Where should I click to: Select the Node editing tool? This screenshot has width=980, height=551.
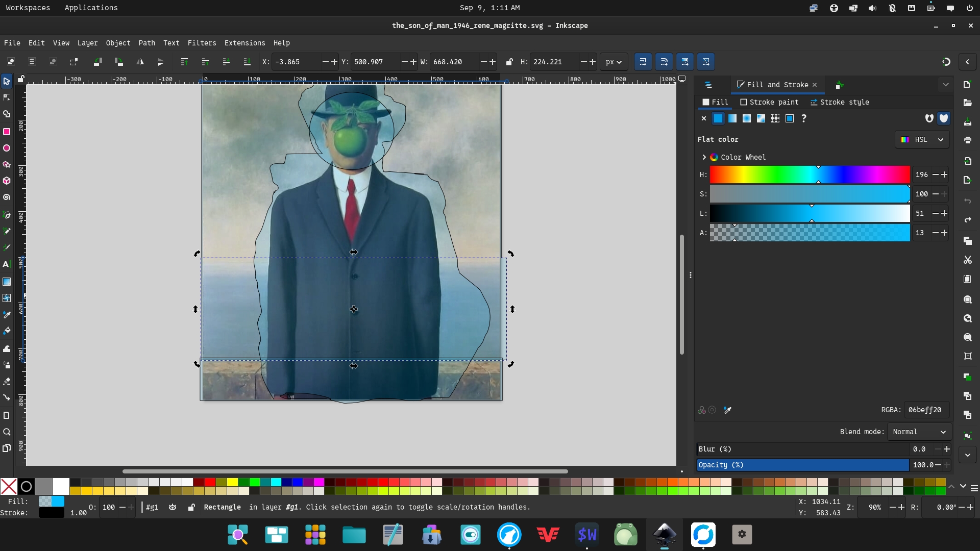pos(7,97)
